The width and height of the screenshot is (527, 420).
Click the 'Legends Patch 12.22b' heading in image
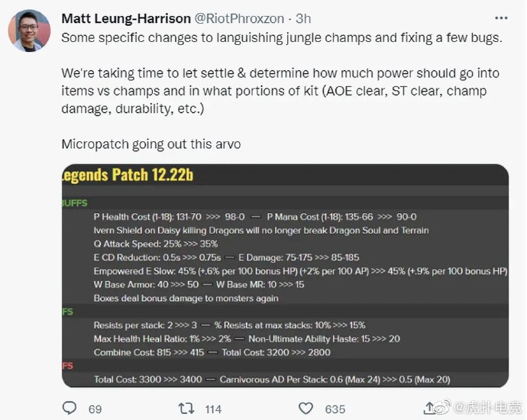pos(128,176)
